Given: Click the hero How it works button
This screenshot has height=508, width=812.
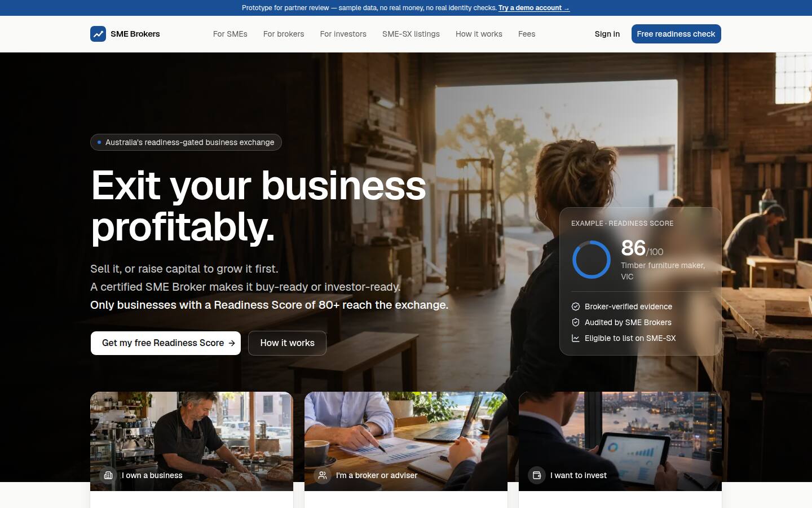Looking at the screenshot, I should click(x=287, y=343).
